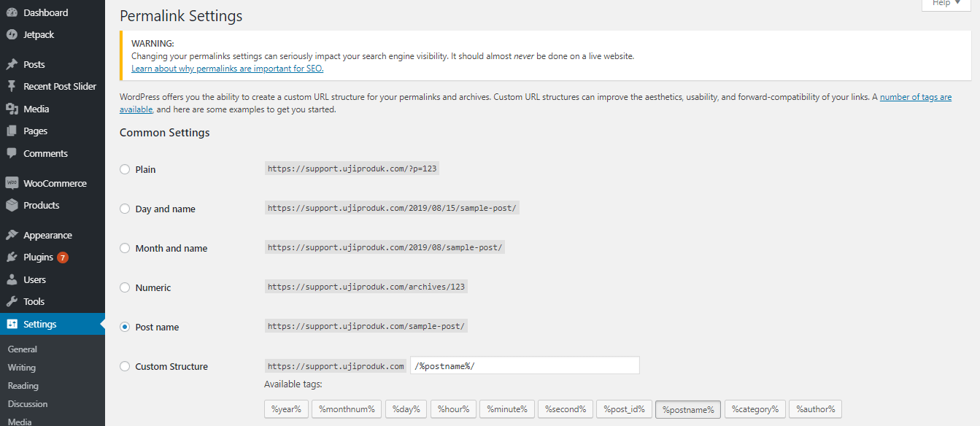Click the Day and name example URL
Viewport: 980px width, 426px height.
click(x=392, y=208)
